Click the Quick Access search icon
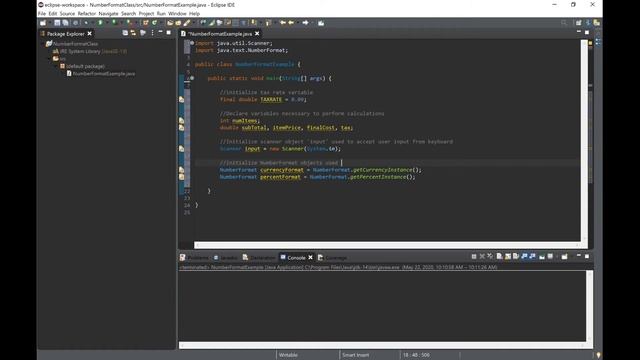The height and width of the screenshot is (360, 640). pyautogui.click(x=564, y=23)
